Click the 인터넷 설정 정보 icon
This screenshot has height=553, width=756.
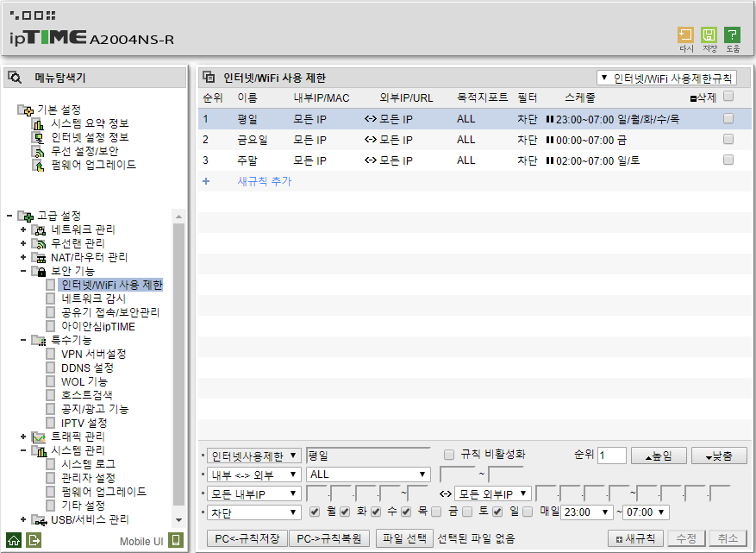point(38,138)
